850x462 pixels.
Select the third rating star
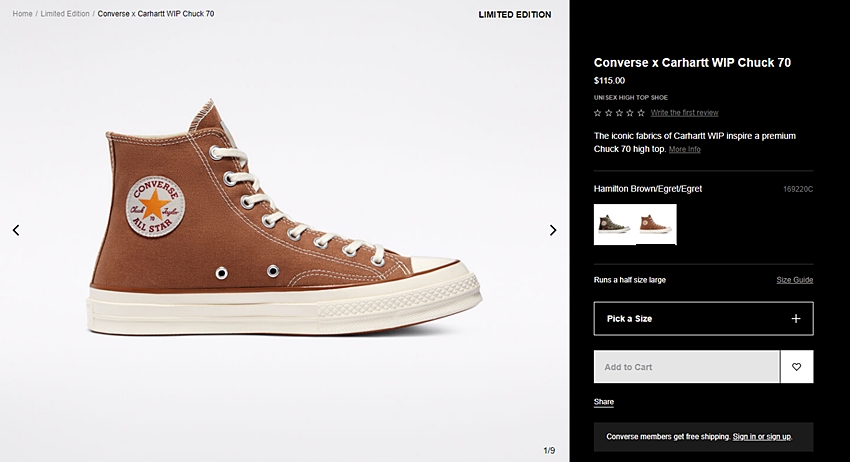619,113
